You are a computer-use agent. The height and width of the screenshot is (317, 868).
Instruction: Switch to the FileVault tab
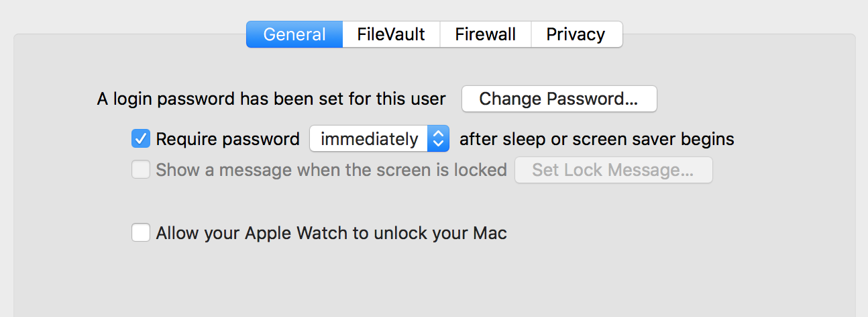391,34
